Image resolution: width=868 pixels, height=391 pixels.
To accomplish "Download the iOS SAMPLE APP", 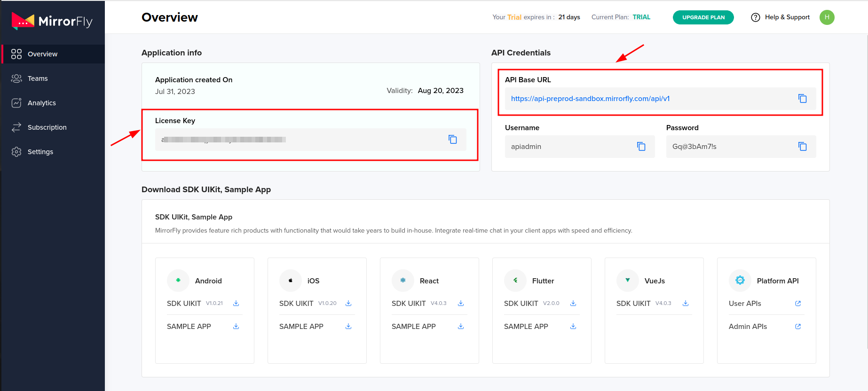I will pyautogui.click(x=348, y=327).
